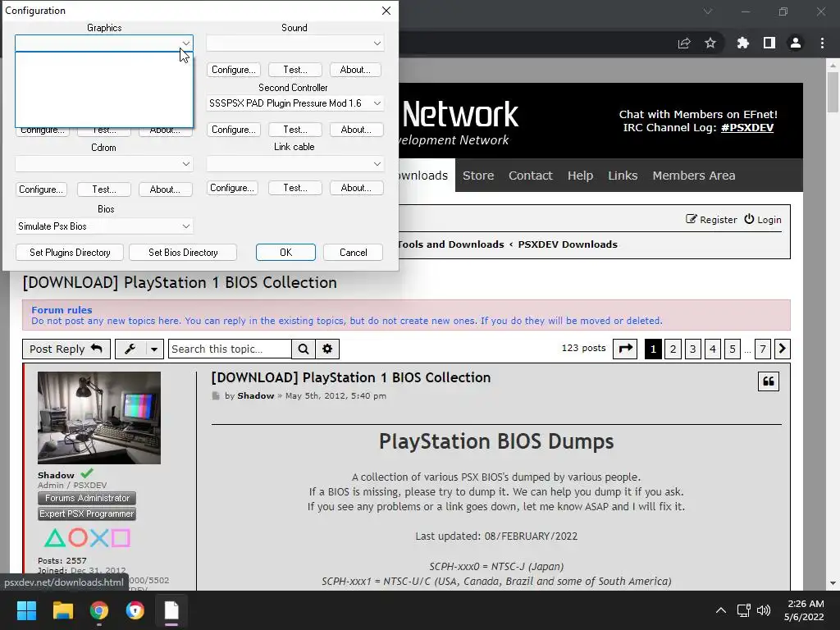Click About under Sound
The width and height of the screenshot is (840, 630).
pos(355,70)
